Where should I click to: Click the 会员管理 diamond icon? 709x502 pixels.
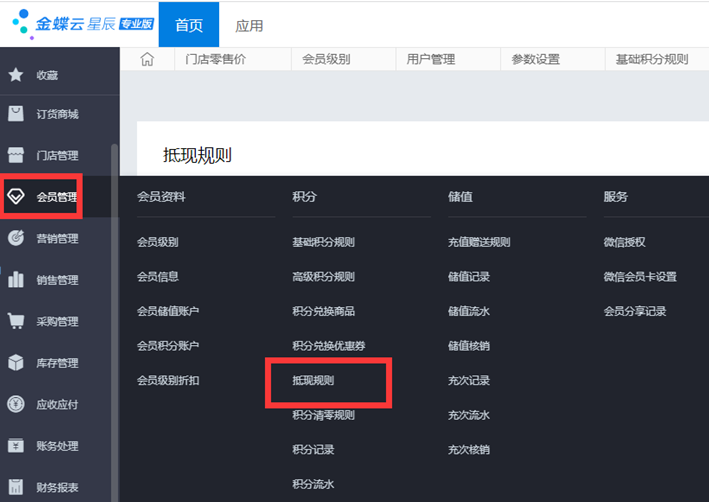(16, 196)
